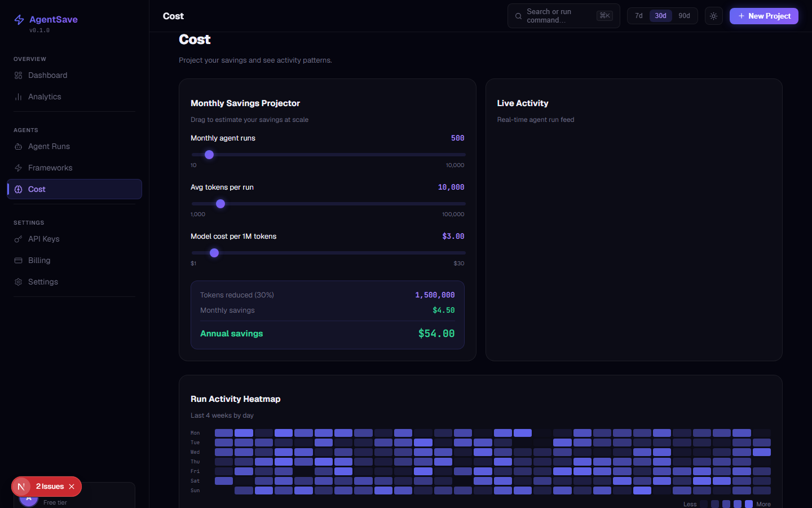This screenshot has width=812, height=508.
Task: Click the API Keys key icon
Action: click(x=18, y=239)
